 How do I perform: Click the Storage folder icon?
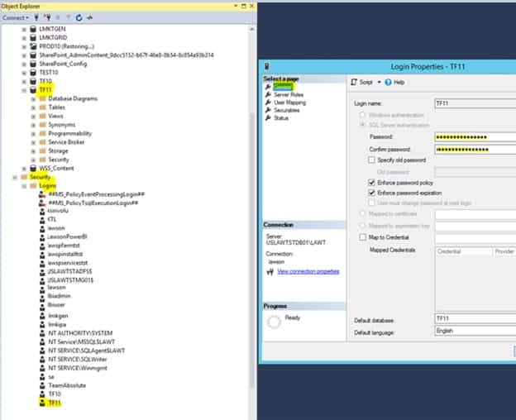pyautogui.click(x=42, y=151)
